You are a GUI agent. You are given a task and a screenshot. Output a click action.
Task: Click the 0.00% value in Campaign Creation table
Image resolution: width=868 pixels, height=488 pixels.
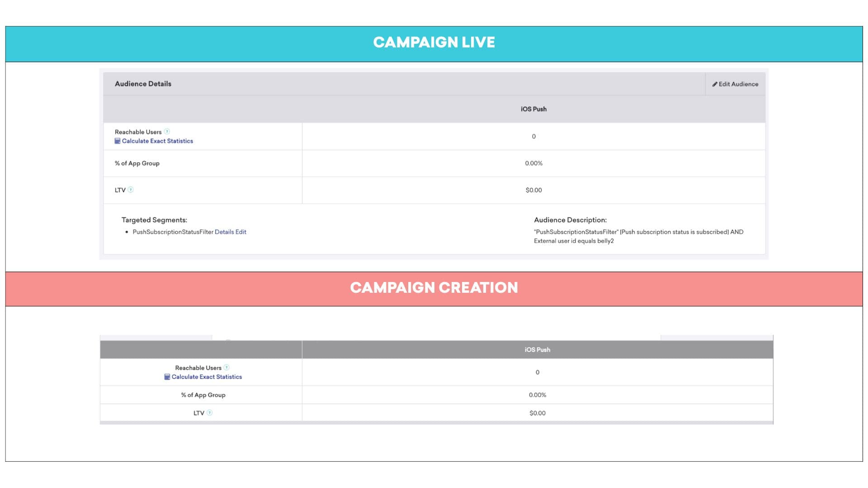537,395
